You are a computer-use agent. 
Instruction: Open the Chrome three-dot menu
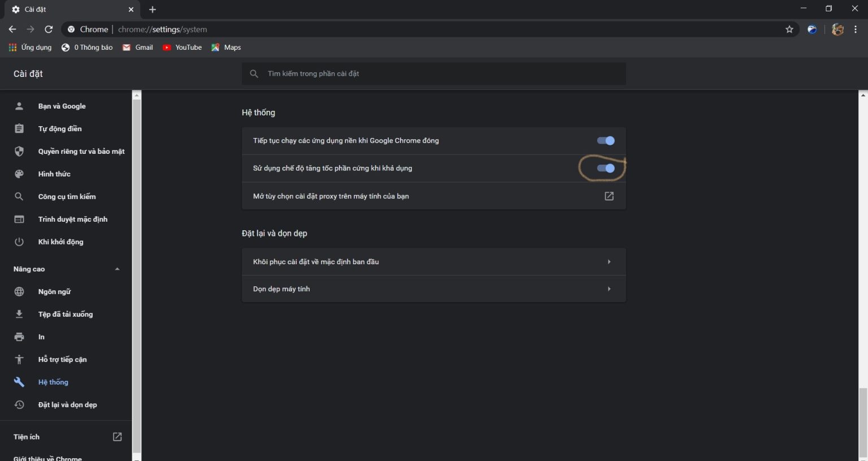pos(856,29)
